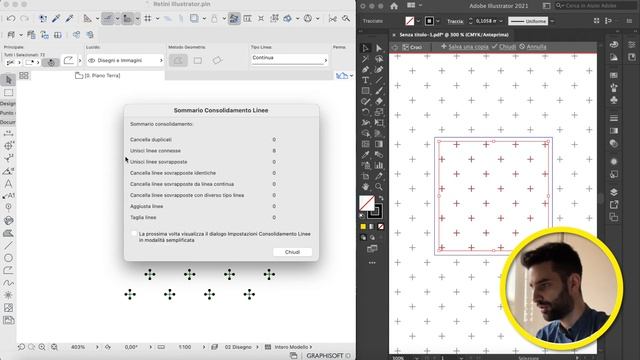Viewport: 640px width, 360px height.
Task: Select the Rectangle tool in Illustrator
Action: 365,91
